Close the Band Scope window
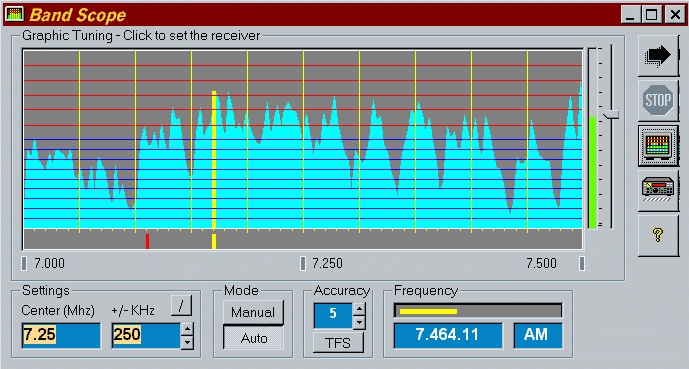 tap(675, 15)
